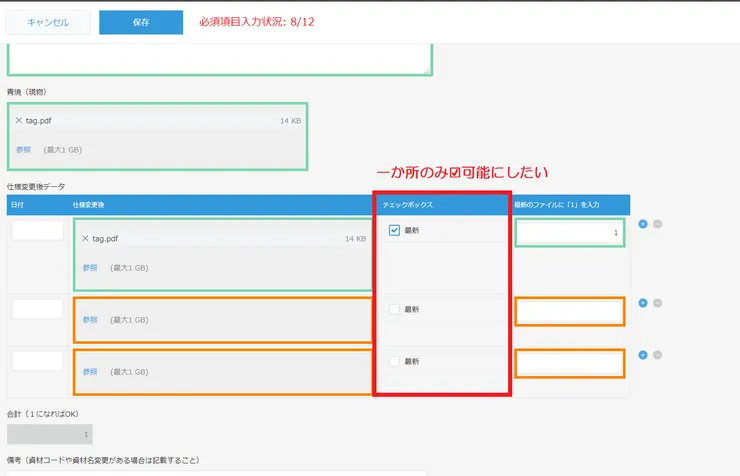Viewport: 740px width, 476px height.
Task: Add a row after the third table row
Action: point(643,354)
